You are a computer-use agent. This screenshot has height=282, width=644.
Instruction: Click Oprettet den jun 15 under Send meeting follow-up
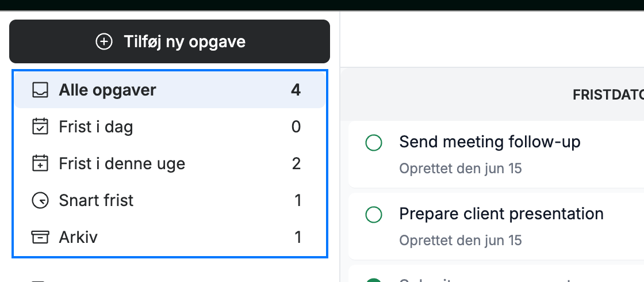click(461, 169)
